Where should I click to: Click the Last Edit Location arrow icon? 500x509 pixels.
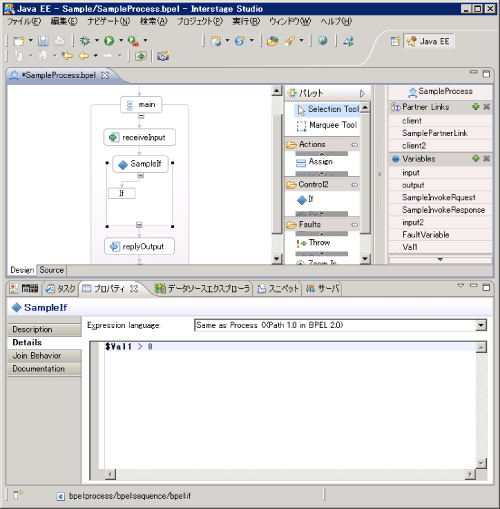click(x=67, y=56)
